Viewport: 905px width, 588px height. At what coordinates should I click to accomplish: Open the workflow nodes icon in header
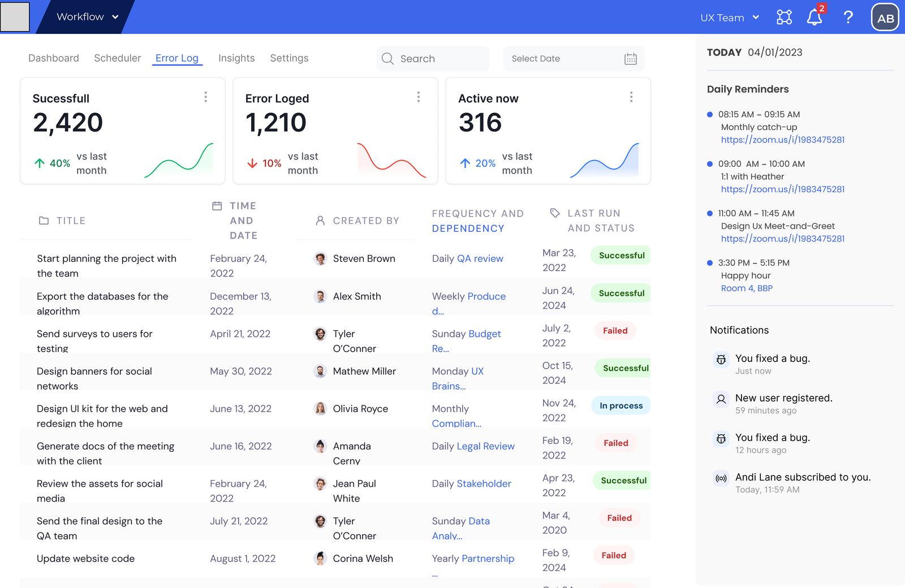784,17
